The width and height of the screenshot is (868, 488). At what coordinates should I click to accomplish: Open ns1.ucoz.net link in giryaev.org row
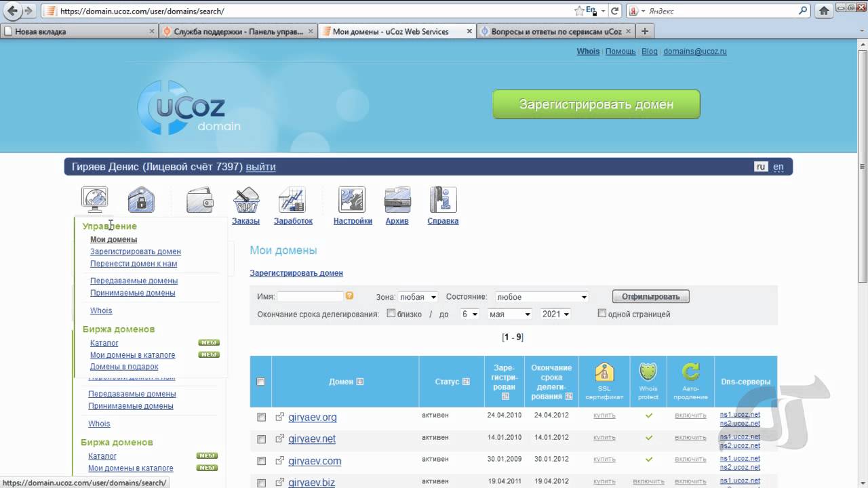pos(740,415)
